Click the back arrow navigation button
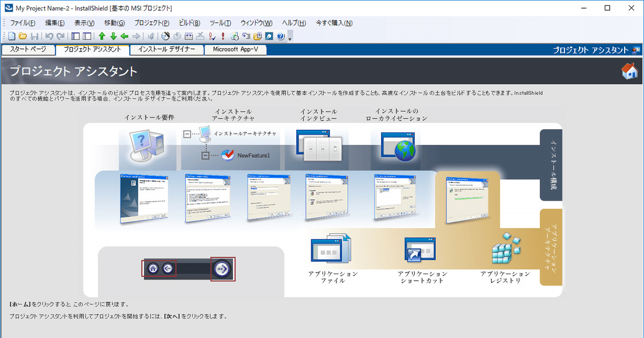644x338 pixels. point(167,268)
